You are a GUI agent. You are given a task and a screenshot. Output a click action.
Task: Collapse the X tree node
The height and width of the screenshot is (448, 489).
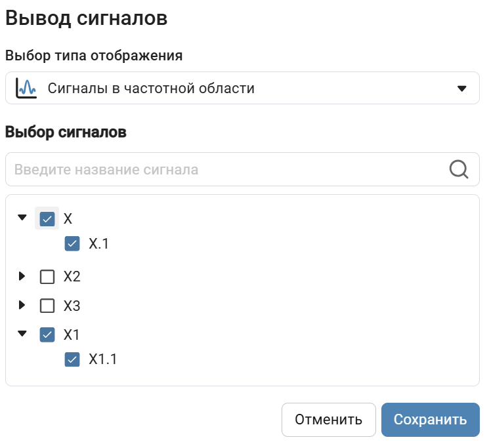(22, 218)
